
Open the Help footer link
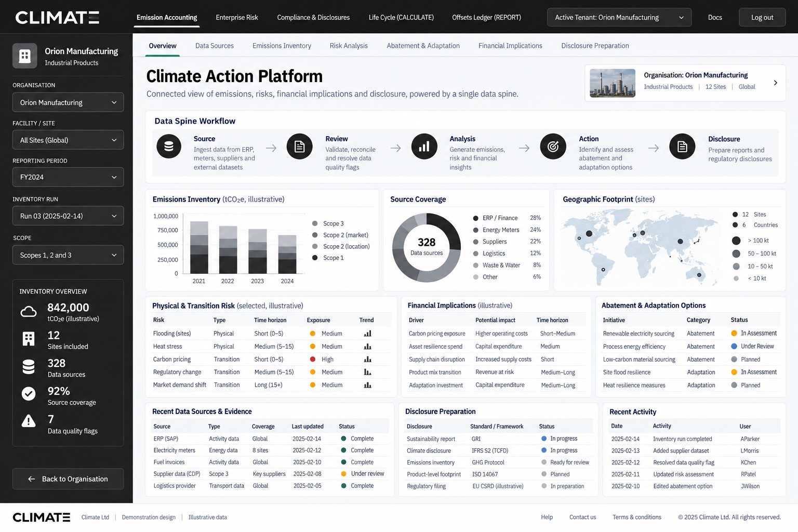pos(547,517)
